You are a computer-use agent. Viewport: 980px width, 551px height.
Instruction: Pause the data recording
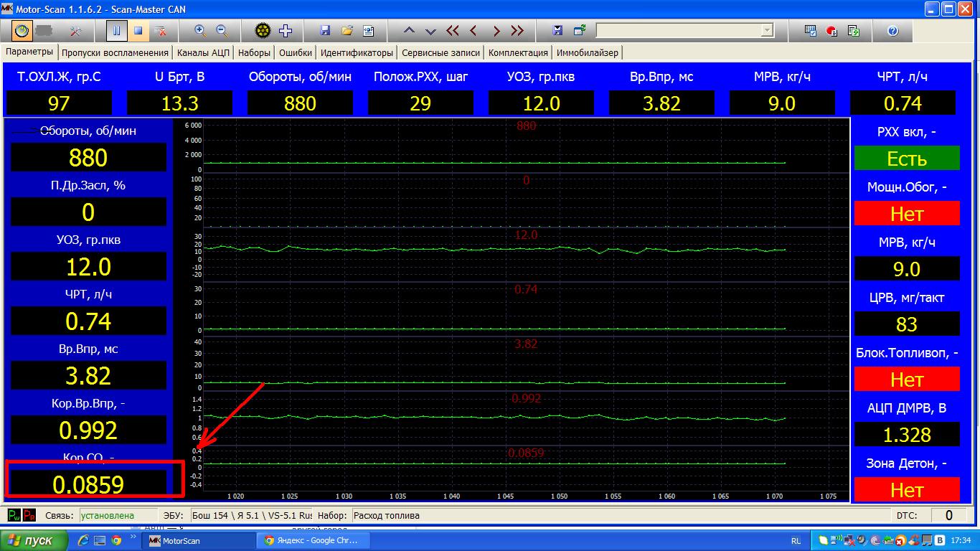tap(116, 31)
